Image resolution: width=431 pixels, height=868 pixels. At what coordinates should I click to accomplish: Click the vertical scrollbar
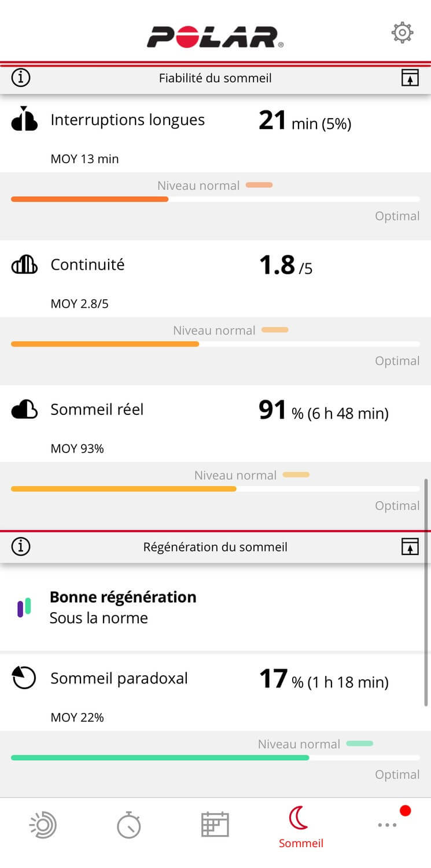coord(426,590)
